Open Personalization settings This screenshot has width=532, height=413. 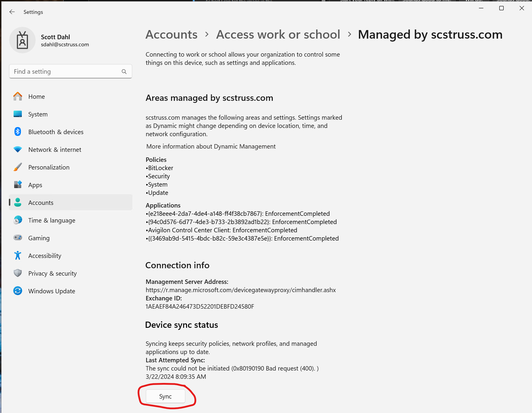[x=70, y=167]
